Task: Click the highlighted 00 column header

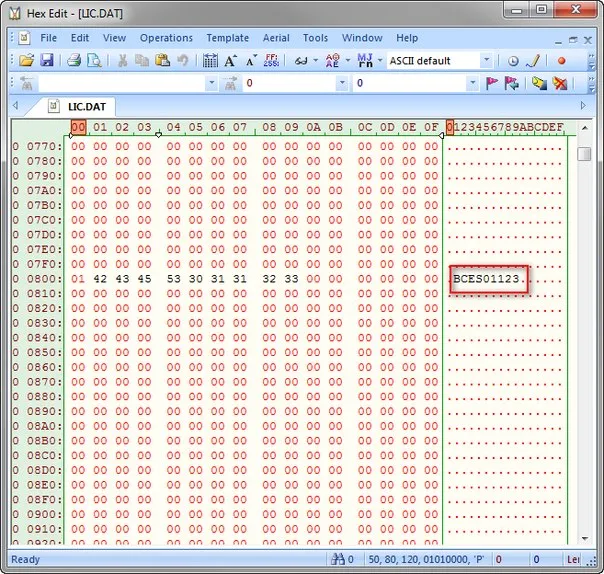Action: pyautogui.click(x=78, y=127)
